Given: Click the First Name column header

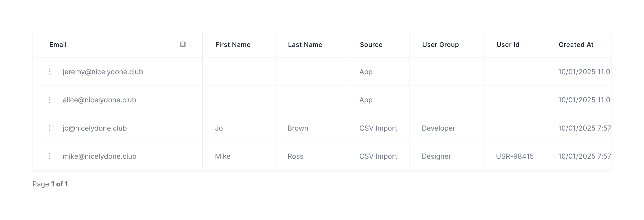Looking at the screenshot, I should click(x=233, y=45).
